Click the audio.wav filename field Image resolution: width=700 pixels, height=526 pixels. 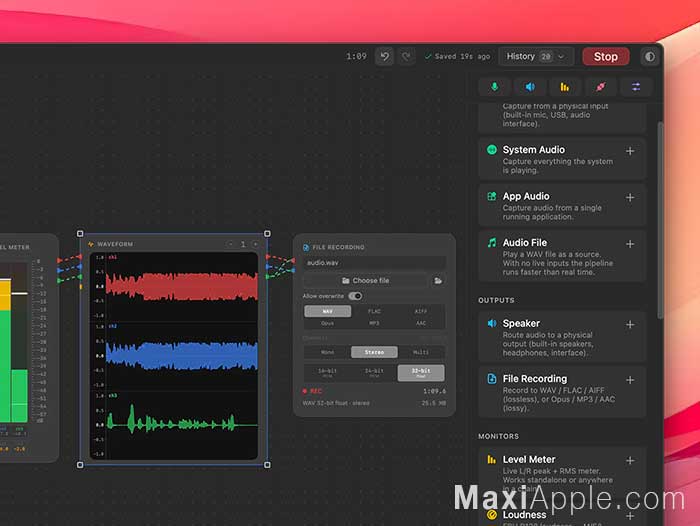(374, 263)
